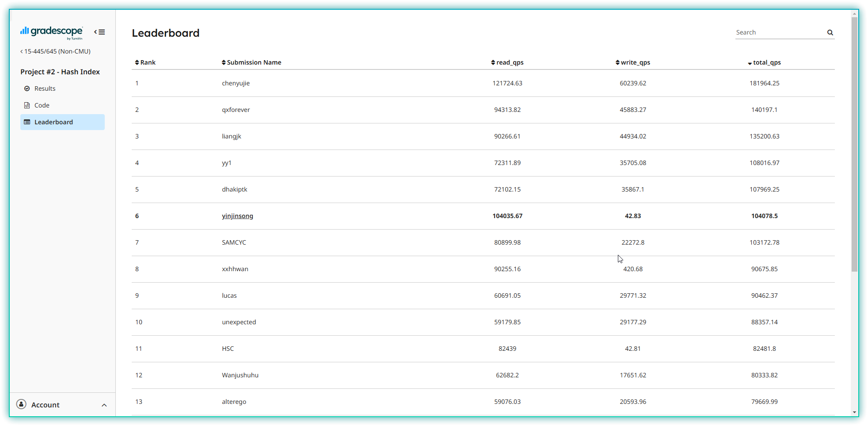Select the Results checkmark icon in sidebar

click(x=27, y=88)
